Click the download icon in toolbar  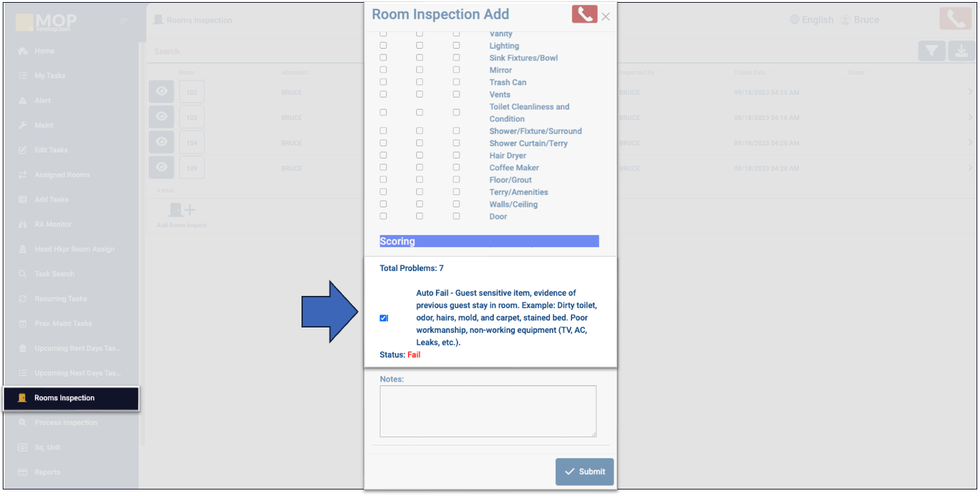pos(960,51)
